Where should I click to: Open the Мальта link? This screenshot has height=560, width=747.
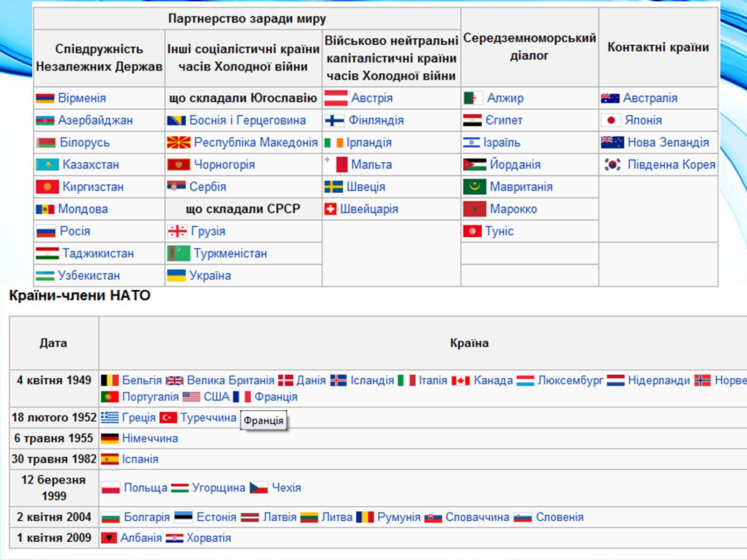(x=371, y=165)
